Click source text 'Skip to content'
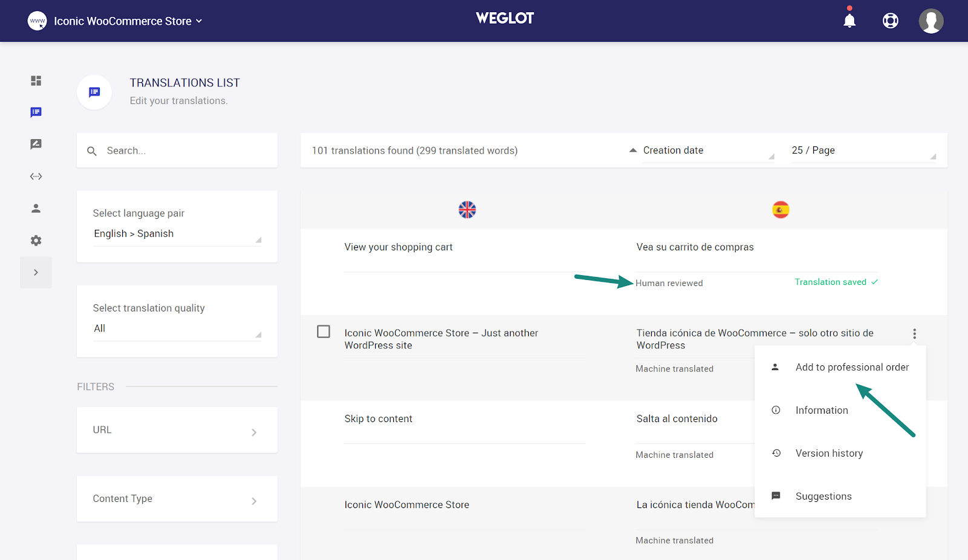Screen dimensions: 968x560 [x=378, y=419]
